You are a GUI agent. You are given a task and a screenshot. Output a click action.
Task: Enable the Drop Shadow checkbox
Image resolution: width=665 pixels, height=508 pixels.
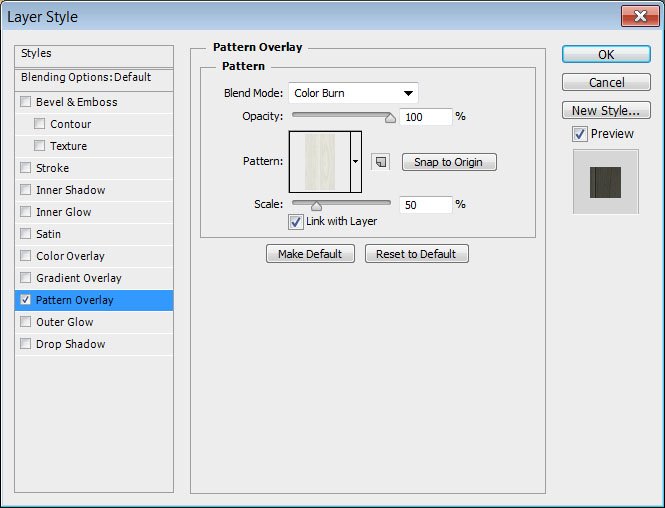[x=26, y=344]
